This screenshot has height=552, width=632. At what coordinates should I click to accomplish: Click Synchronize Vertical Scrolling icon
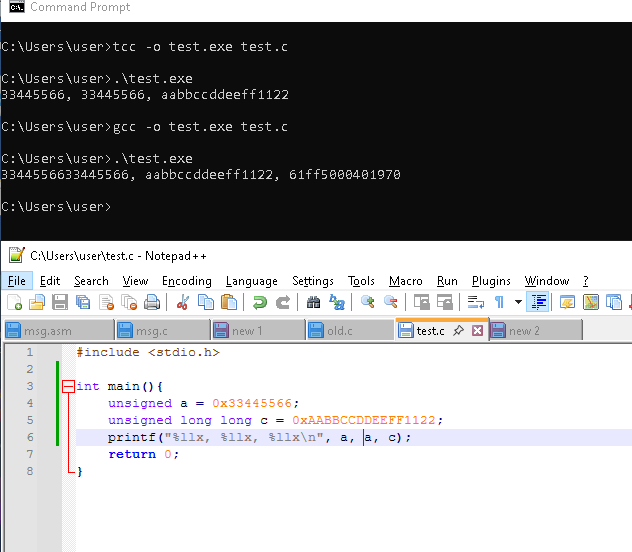(422, 302)
